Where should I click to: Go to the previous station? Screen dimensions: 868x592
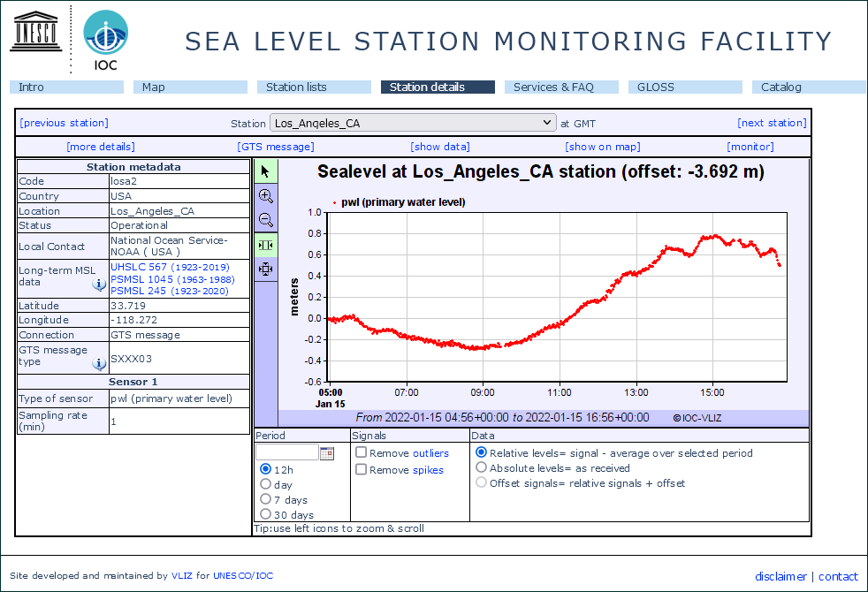65,123
